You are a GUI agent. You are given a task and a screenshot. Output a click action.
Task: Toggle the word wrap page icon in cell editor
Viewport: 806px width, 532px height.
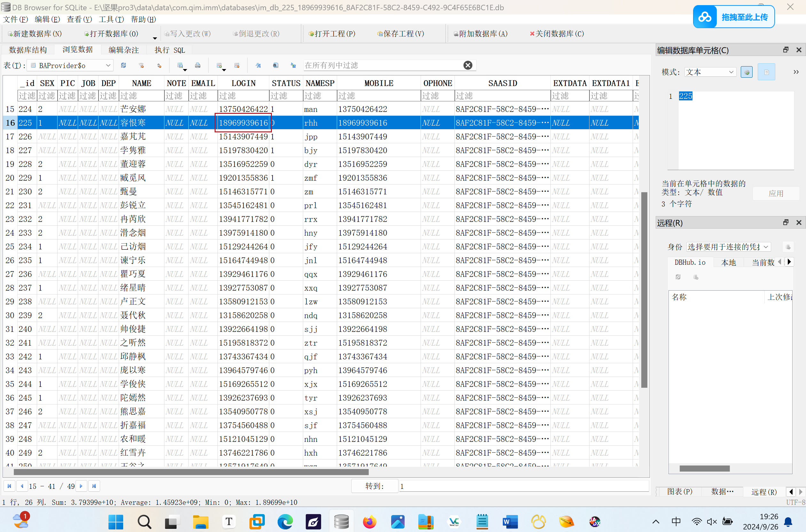(766, 72)
